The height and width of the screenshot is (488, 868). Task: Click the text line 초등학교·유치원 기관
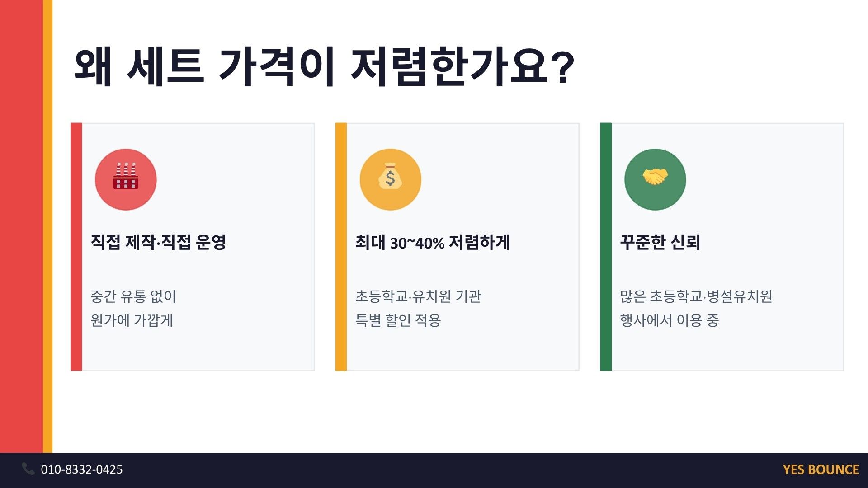(418, 296)
